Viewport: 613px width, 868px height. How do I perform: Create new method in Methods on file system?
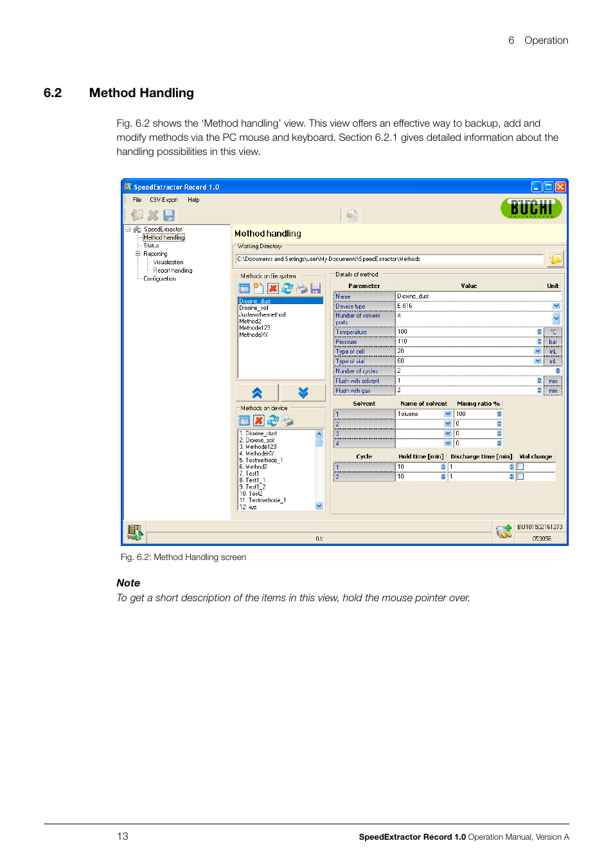(258, 289)
